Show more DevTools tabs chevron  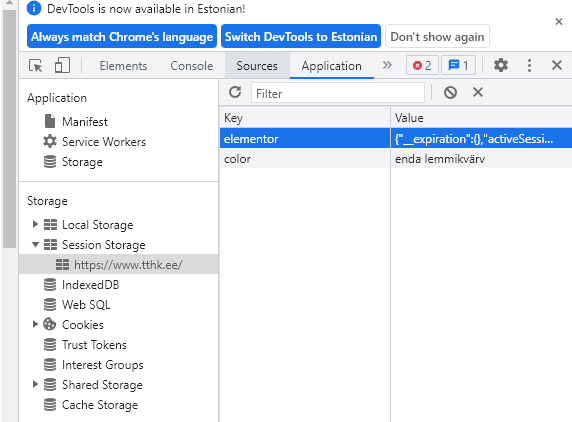point(387,66)
